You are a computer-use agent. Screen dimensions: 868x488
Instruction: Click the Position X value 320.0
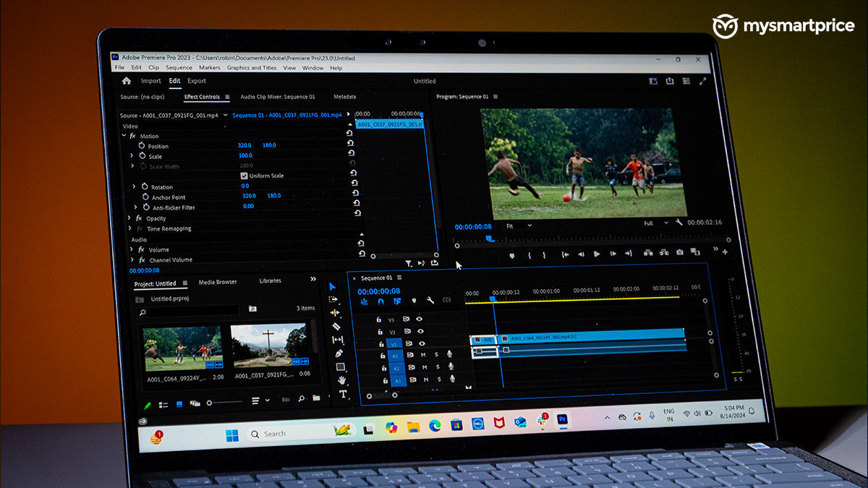[x=244, y=145]
